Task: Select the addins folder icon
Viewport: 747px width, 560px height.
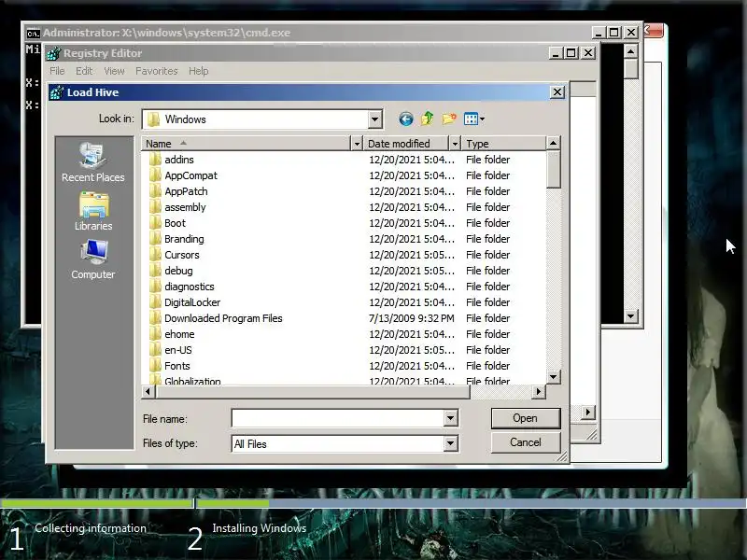Action: [155, 159]
